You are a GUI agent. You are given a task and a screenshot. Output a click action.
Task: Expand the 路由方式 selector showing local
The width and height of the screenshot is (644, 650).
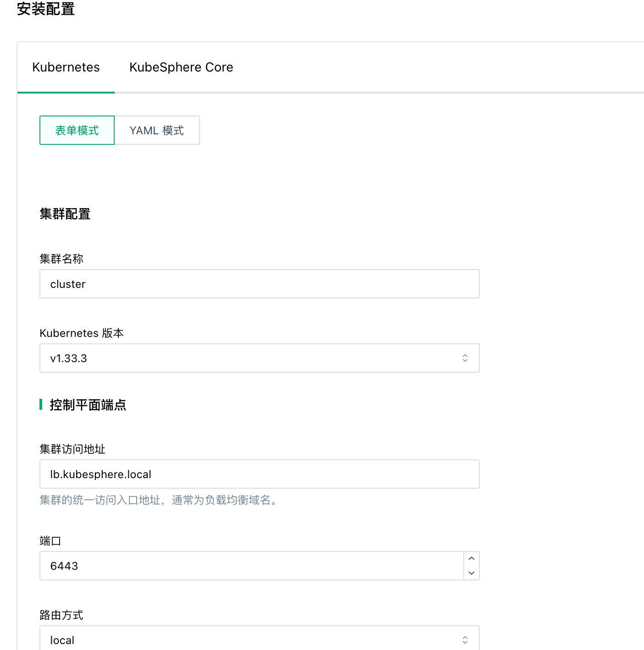point(259,639)
